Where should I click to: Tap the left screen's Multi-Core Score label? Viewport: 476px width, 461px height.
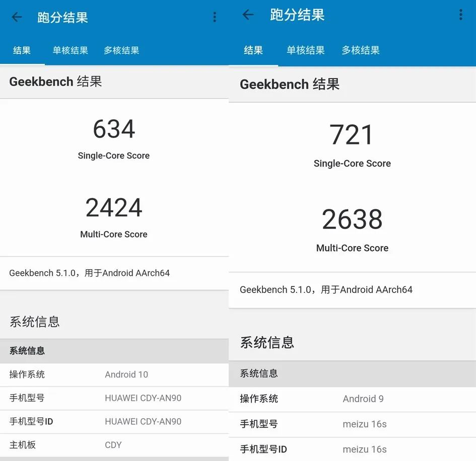click(x=114, y=234)
